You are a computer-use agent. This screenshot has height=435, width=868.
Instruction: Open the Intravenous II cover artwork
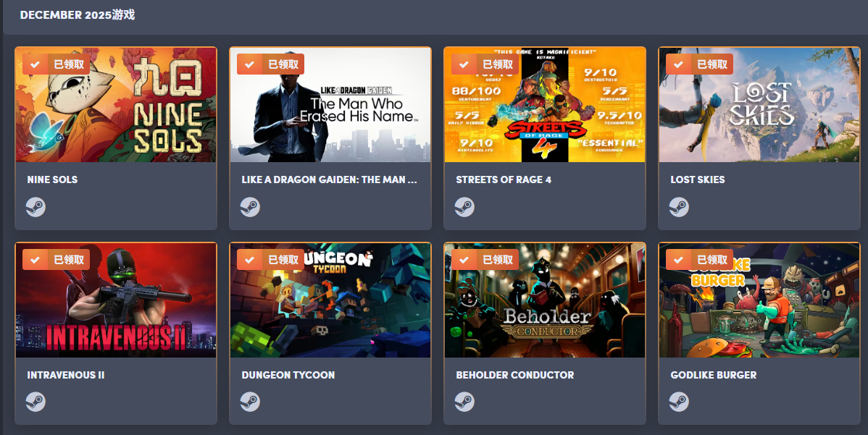point(116,300)
